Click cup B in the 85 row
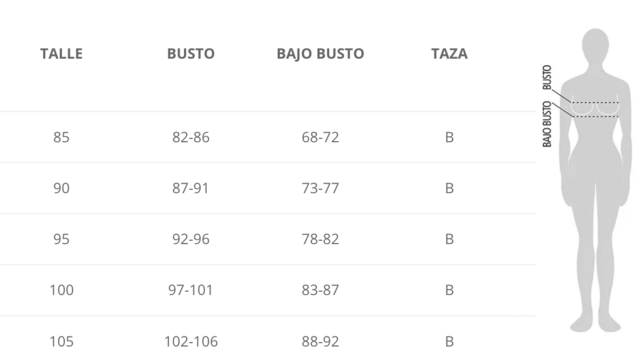 pyautogui.click(x=449, y=137)
